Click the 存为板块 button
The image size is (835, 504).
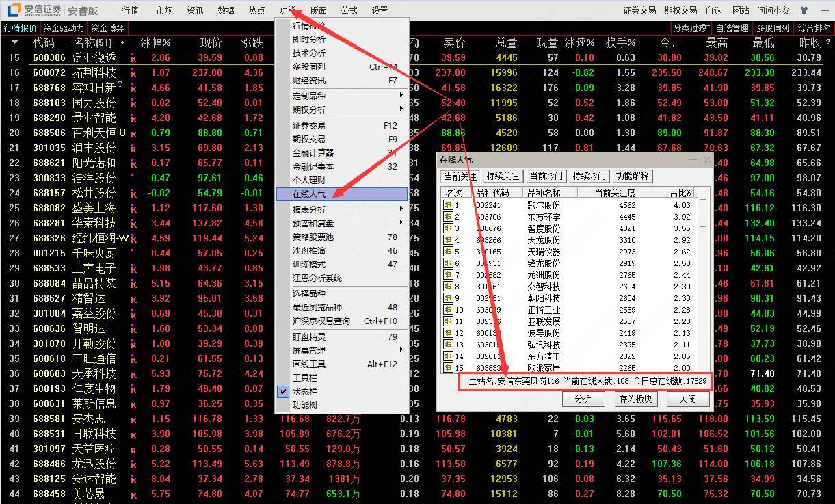(635, 399)
